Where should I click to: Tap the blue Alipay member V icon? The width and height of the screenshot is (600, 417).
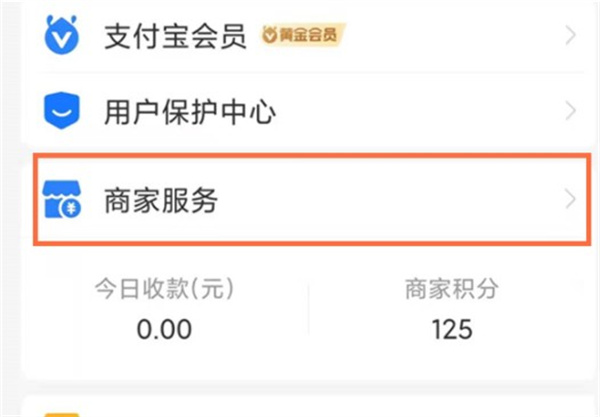(62, 37)
